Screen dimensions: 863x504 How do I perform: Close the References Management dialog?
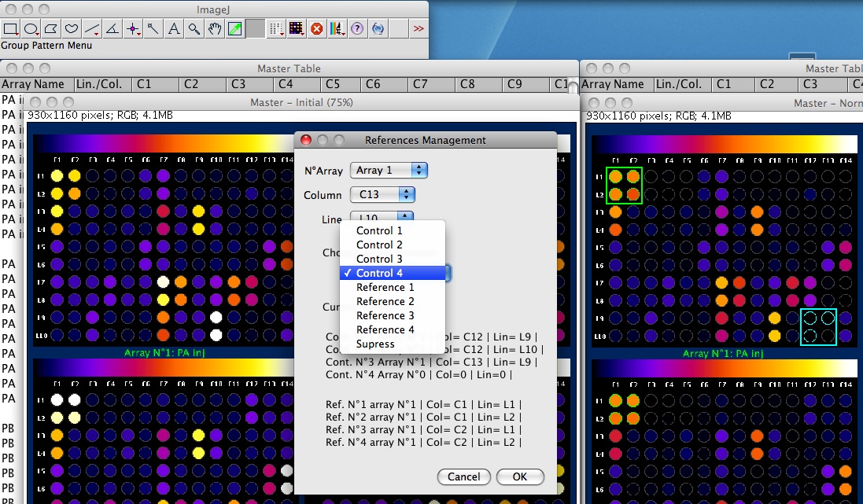tap(306, 140)
